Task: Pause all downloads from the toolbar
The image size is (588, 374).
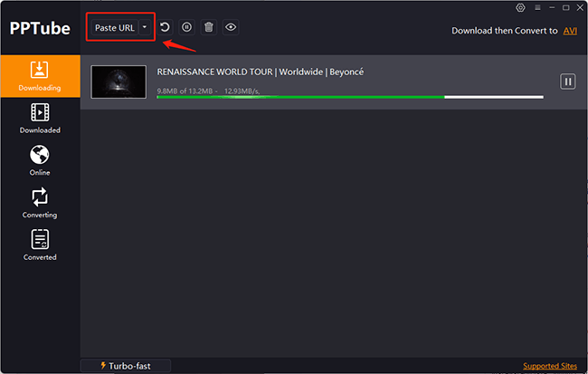Action: [186, 27]
